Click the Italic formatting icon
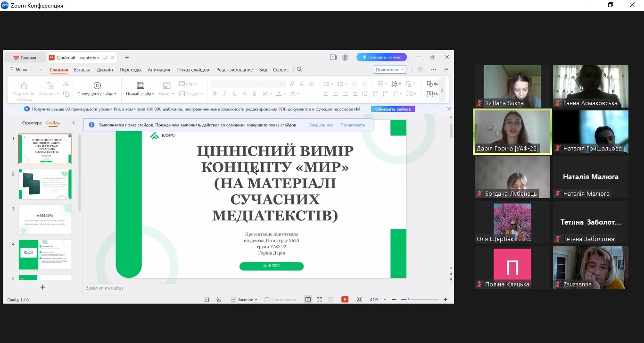 [x=224, y=94]
